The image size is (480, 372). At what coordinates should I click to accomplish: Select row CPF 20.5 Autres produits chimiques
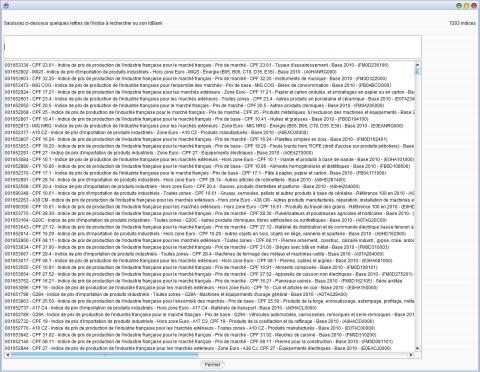(209, 105)
